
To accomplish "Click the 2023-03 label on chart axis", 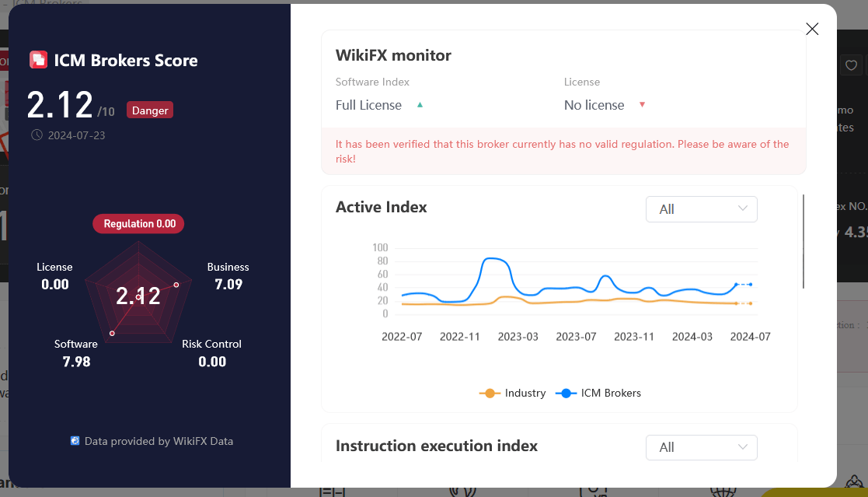I will (x=518, y=337).
